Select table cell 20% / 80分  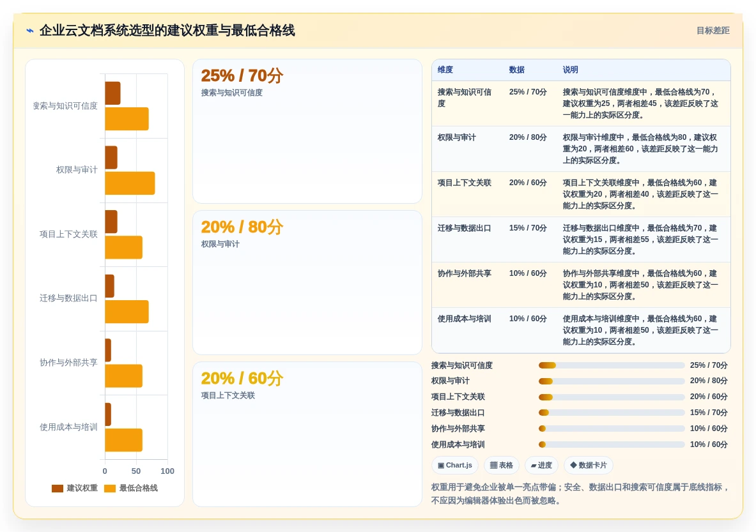[528, 137]
